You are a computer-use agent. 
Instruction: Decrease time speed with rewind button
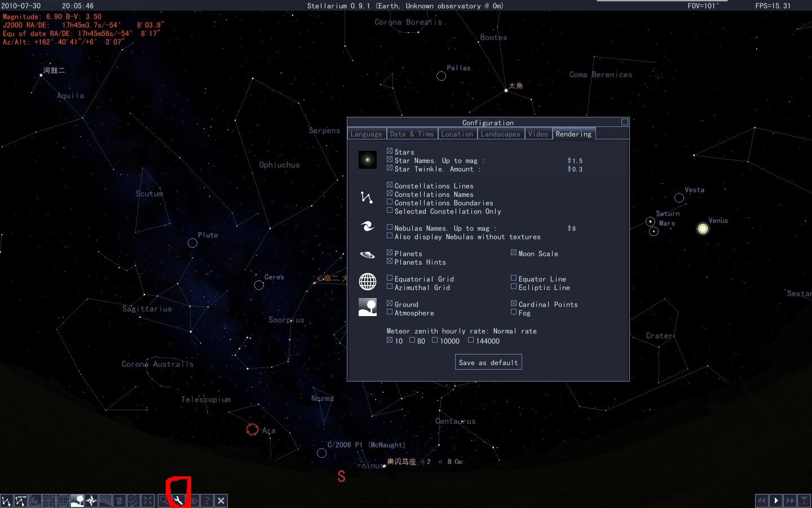tap(762, 501)
